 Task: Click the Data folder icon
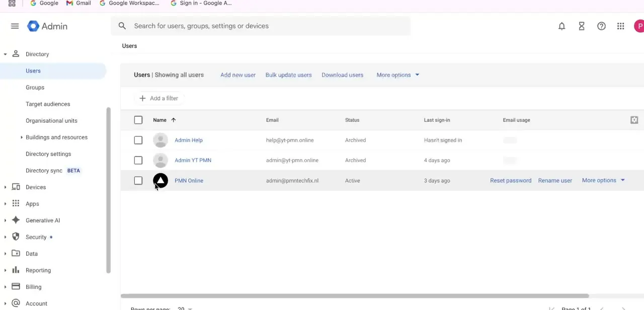pyautogui.click(x=16, y=253)
